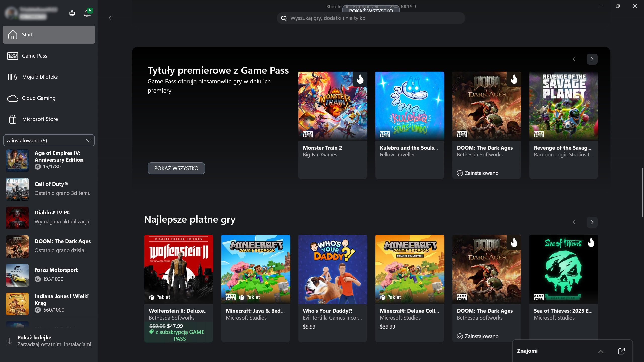The height and width of the screenshot is (362, 644).
Task: Click the search field for games
Action: (371, 18)
